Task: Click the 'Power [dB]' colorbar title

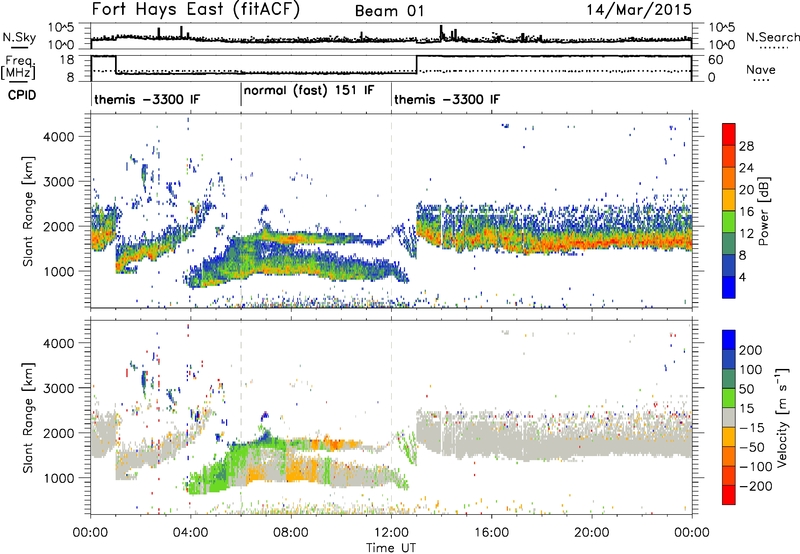Action: tap(764, 211)
